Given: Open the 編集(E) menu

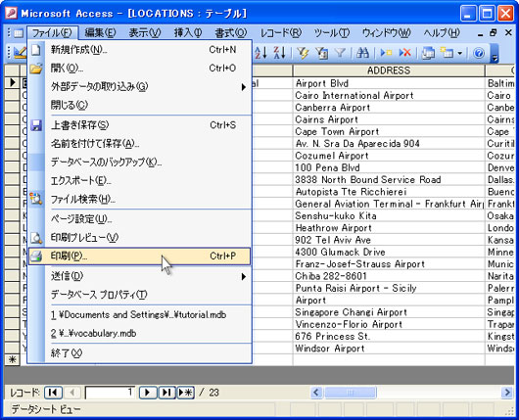Looking at the screenshot, I should click(100, 32).
